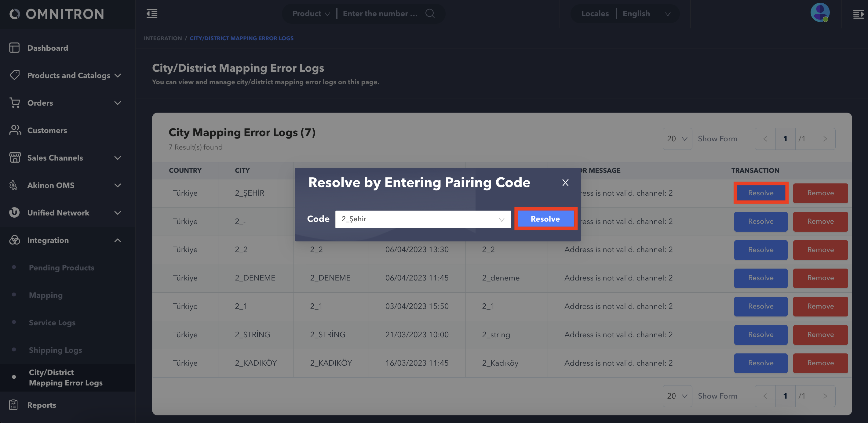
Task: Click the product number search field
Action: point(380,14)
